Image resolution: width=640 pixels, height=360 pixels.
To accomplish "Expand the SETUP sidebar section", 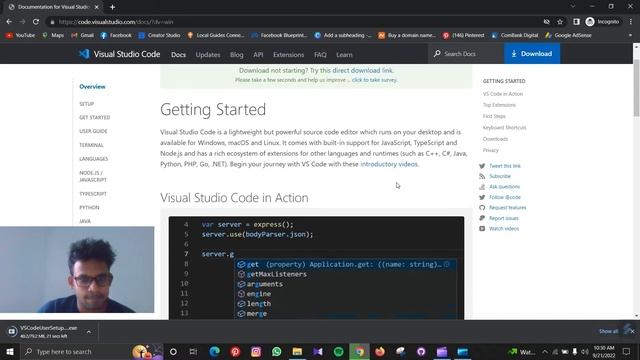I will 87,104.
